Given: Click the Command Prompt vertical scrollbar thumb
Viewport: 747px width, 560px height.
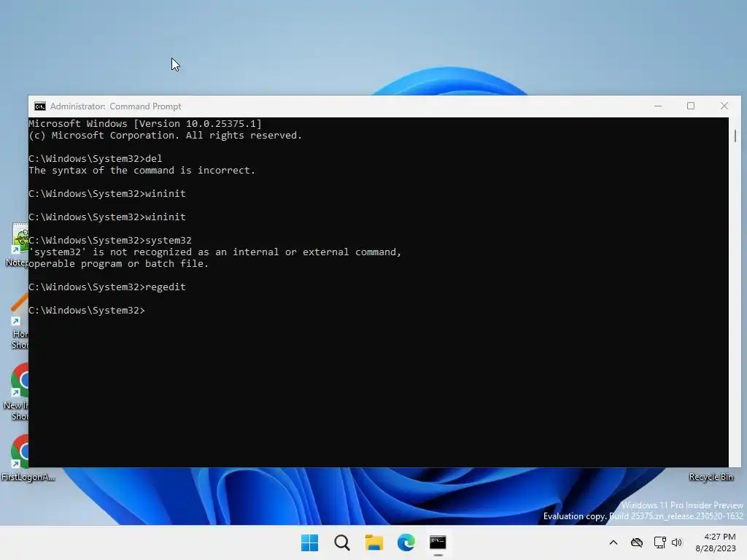Looking at the screenshot, I should (x=735, y=136).
